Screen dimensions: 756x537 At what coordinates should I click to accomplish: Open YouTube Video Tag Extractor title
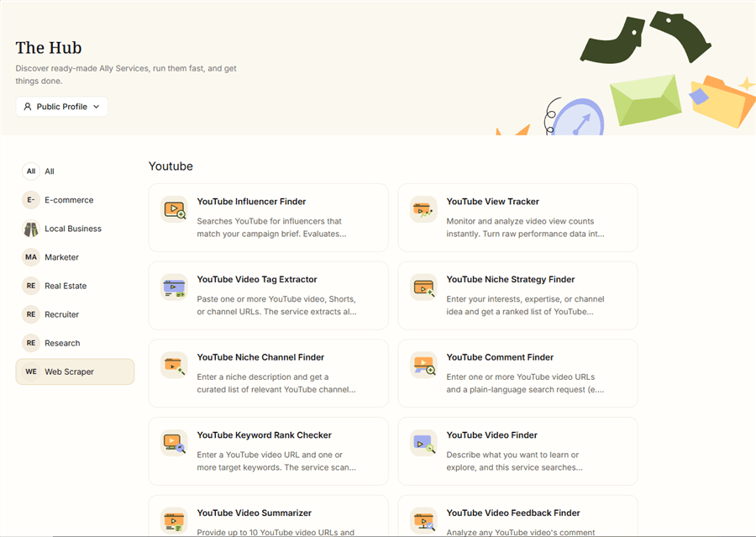coord(257,279)
